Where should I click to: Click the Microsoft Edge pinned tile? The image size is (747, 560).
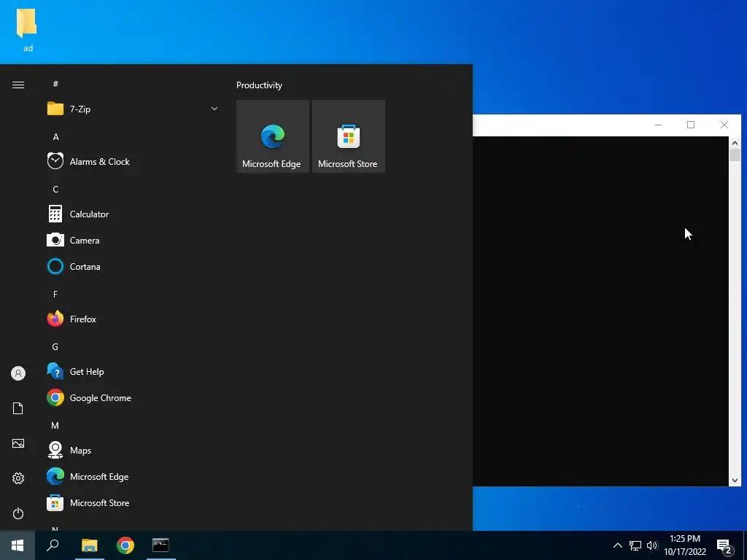(x=273, y=136)
